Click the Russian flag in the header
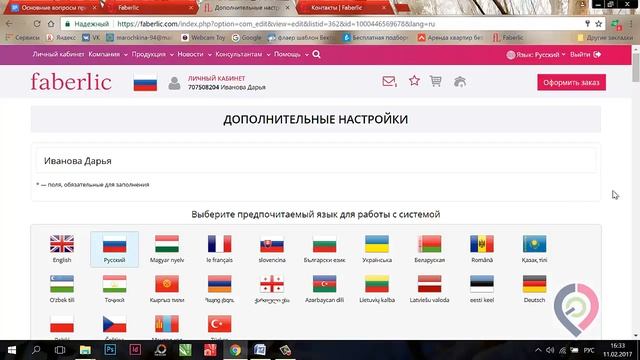This screenshot has height=360, width=640. tap(145, 83)
